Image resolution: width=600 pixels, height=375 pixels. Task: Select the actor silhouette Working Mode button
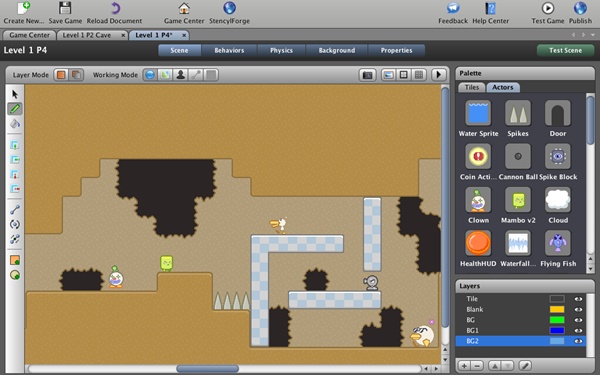[x=181, y=75]
